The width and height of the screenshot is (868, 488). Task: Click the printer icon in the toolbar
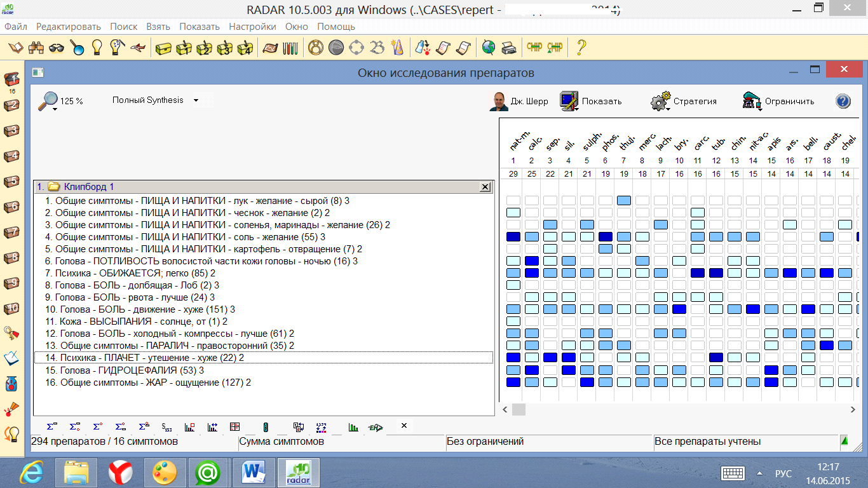coord(508,48)
